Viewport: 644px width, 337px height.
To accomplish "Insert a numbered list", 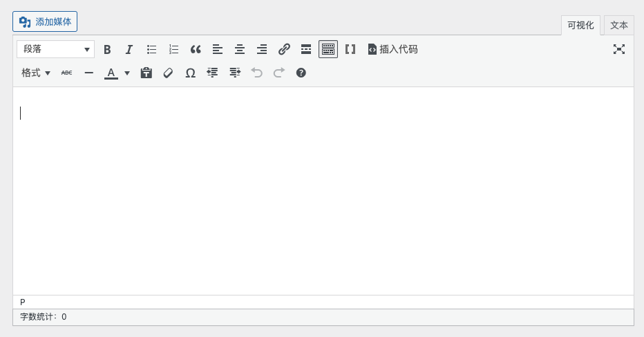I will click(x=173, y=49).
